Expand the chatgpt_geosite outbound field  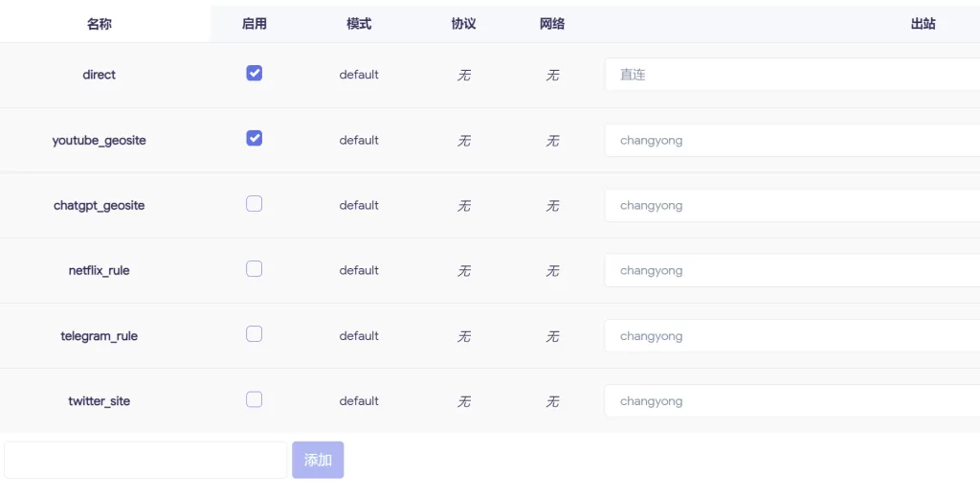[792, 205]
